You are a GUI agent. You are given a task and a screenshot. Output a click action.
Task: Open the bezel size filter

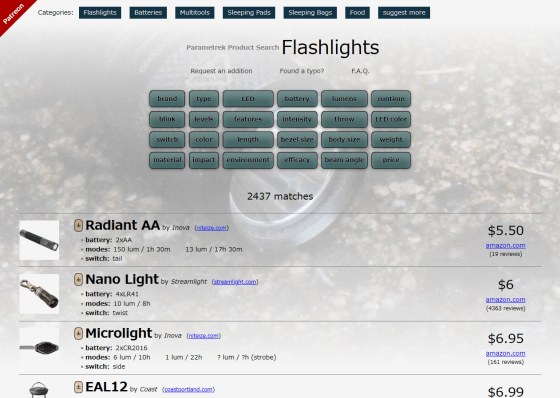click(x=297, y=139)
